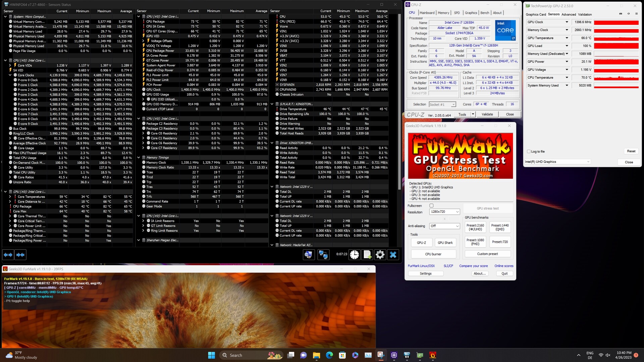
Task: Switch to HWiNFO taskbar icon
Action: coord(407,355)
